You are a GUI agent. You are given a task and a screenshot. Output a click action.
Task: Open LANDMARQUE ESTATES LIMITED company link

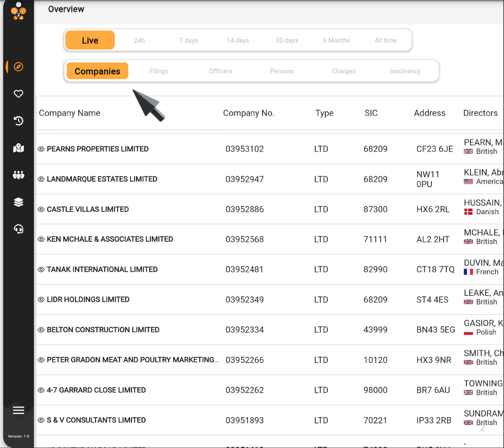tap(102, 179)
